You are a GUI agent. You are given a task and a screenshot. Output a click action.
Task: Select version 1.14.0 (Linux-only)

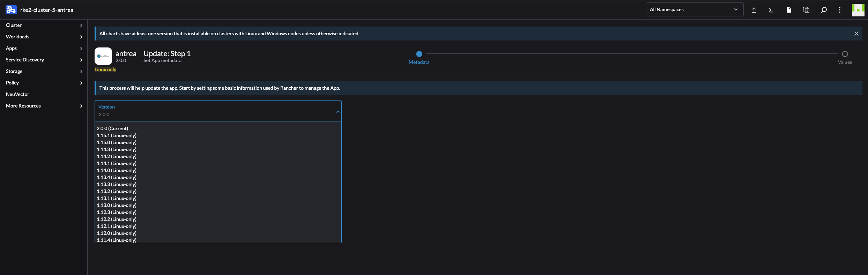pyautogui.click(x=218, y=170)
